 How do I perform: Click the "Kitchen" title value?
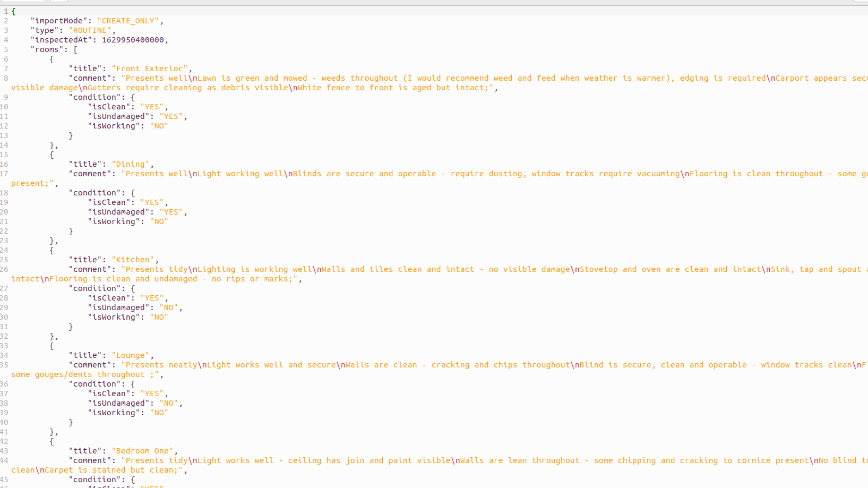133,260
